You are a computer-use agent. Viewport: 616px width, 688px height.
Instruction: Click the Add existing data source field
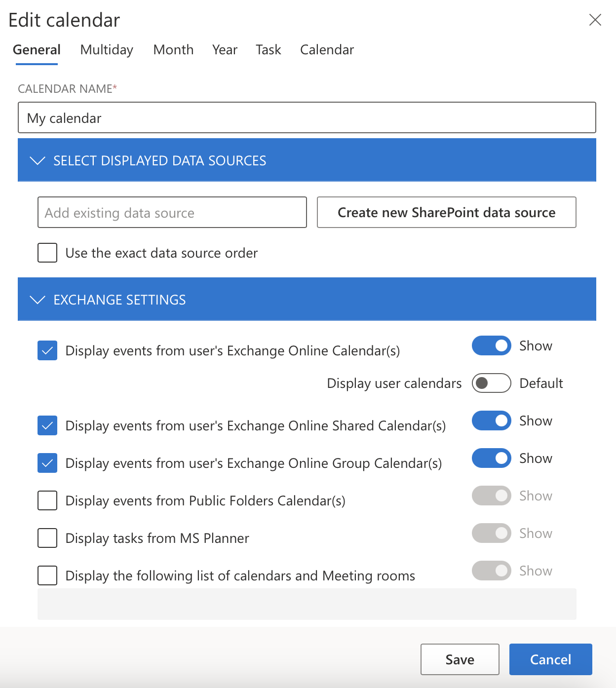172,212
